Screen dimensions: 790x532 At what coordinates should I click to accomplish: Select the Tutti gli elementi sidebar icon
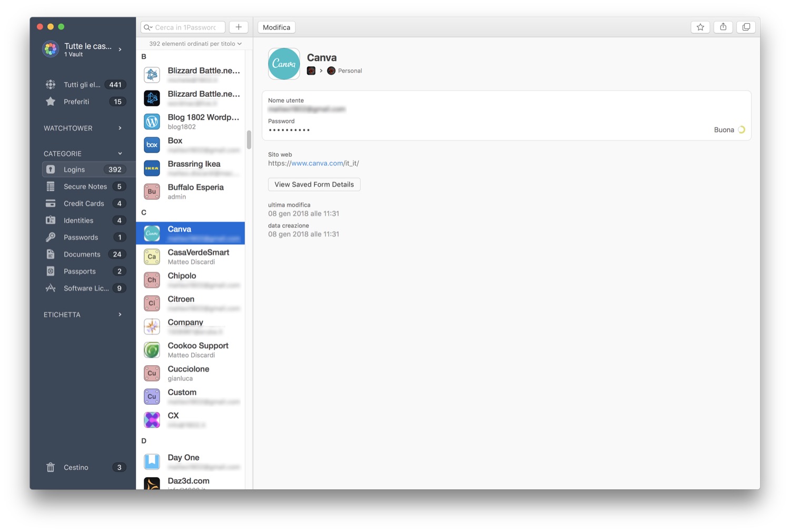tap(51, 85)
